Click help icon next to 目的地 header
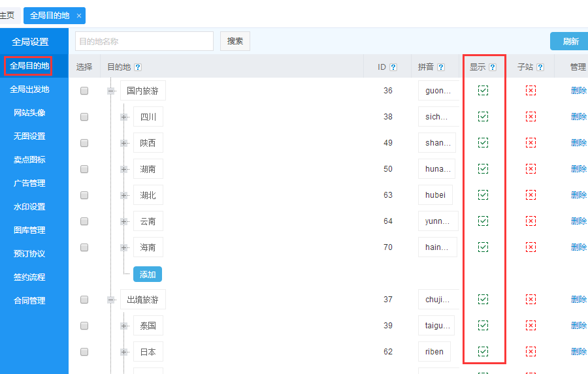 pos(138,67)
